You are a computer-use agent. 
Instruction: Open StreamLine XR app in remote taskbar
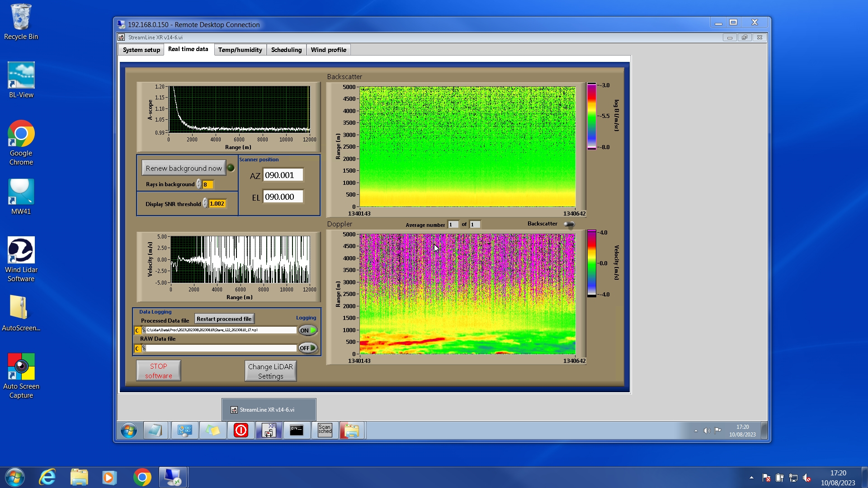click(x=269, y=430)
